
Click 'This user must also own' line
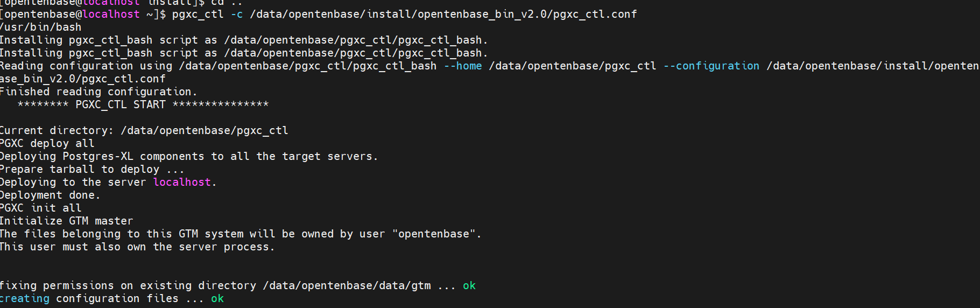(137, 247)
